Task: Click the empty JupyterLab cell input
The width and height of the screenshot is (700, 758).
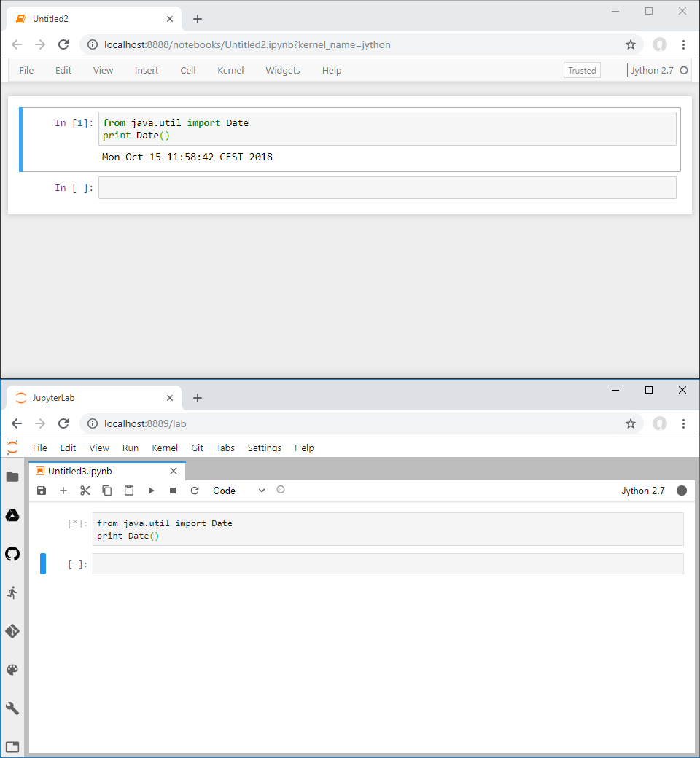Action: (388, 564)
